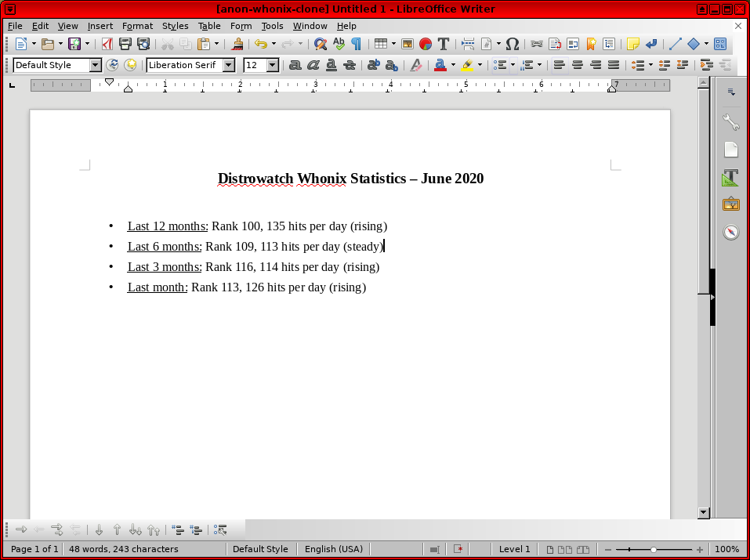Viewport: 750px width, 560px height.
Task: Click the Insert Comment sticky note icon
Action: click(632, 44)
